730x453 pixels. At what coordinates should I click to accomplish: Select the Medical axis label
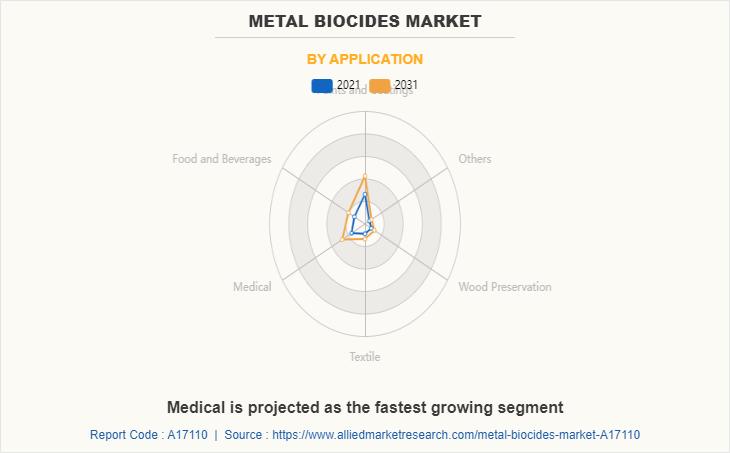(x=252, y=287)
